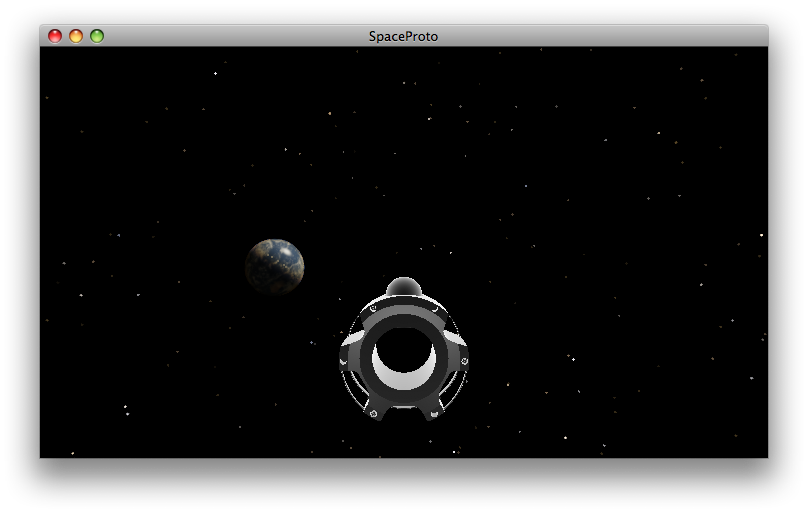This screenshot has height=513, width=808.
Task: Select the blue planet in space
Action: pyautogui.click(x=275, y=266)
